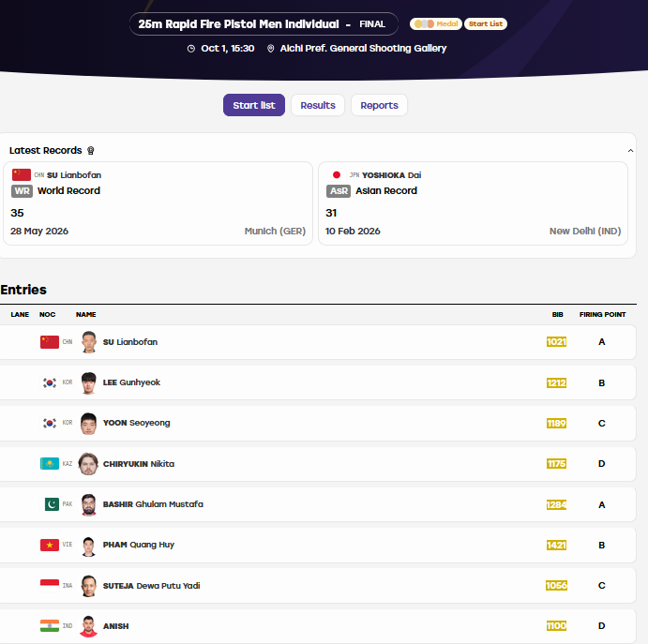
Task: Click bib number 1175
Action: point(556,464)
